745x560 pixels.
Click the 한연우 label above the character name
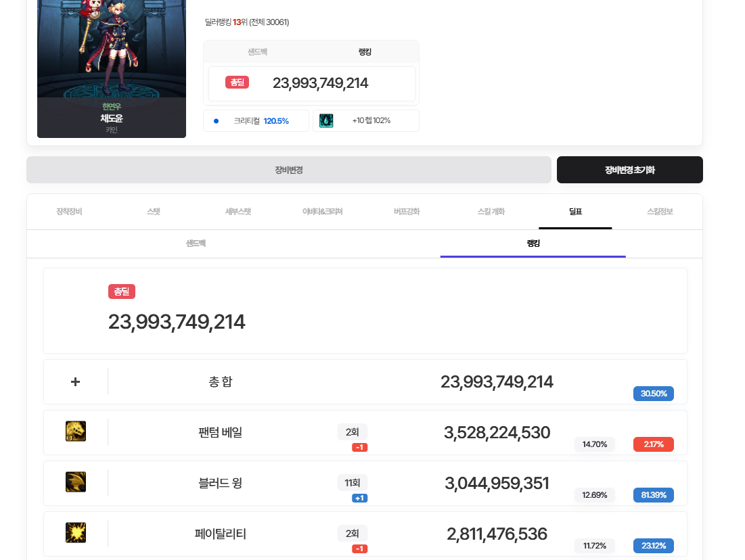click(112, 106)
